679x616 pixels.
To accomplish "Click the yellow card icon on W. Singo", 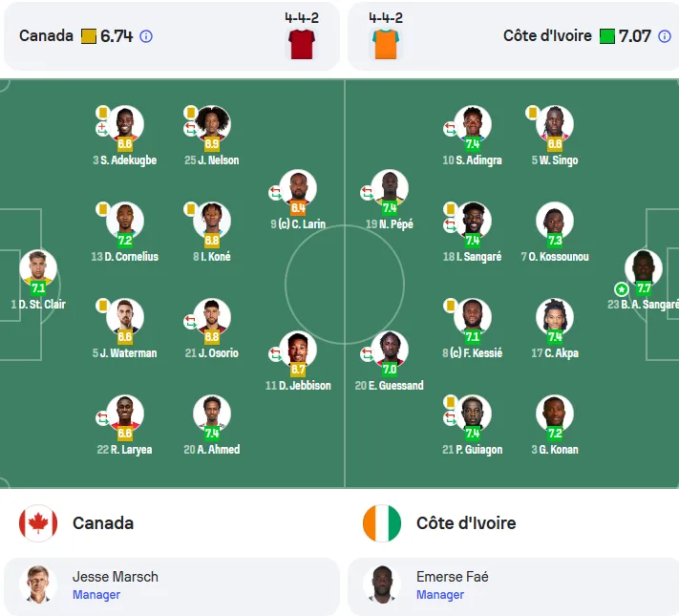I will pos(532,113).
